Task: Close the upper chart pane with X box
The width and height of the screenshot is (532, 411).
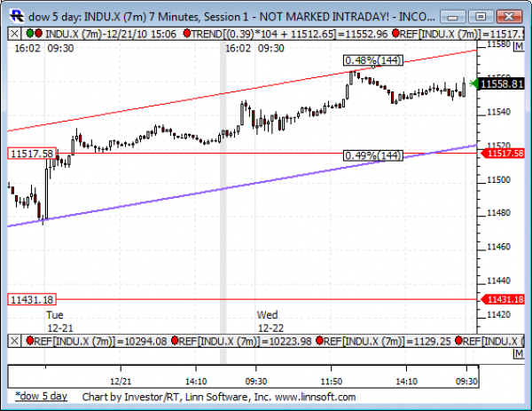Action: point(14,34)
